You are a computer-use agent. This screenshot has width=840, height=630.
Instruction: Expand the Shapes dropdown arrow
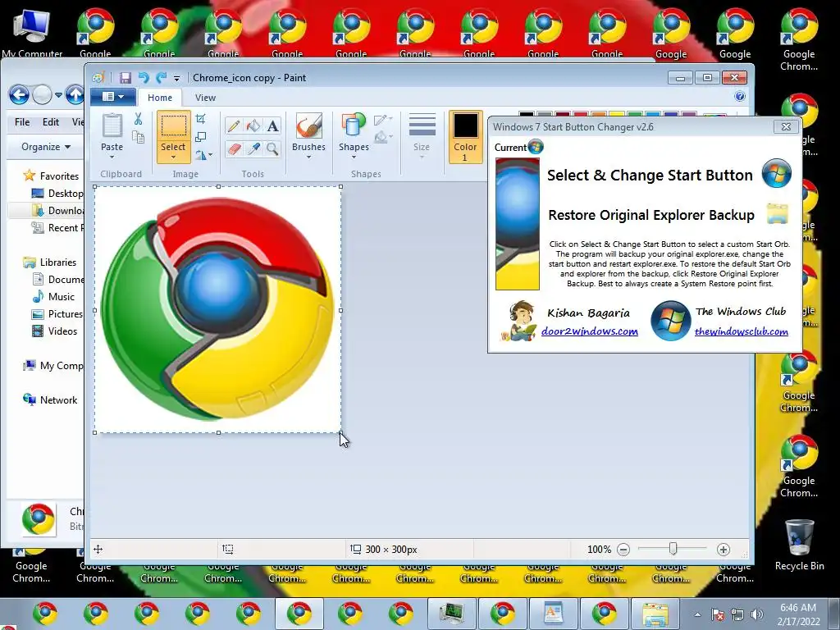coord(354,157)
